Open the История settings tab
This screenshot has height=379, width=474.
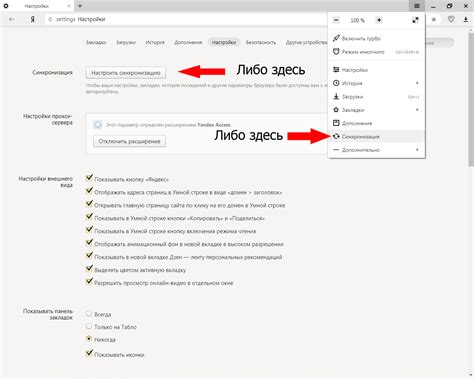pos(155,42)
